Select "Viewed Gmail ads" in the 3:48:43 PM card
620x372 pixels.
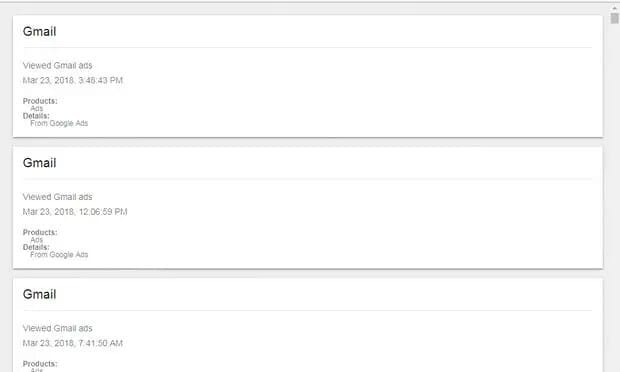57,65
